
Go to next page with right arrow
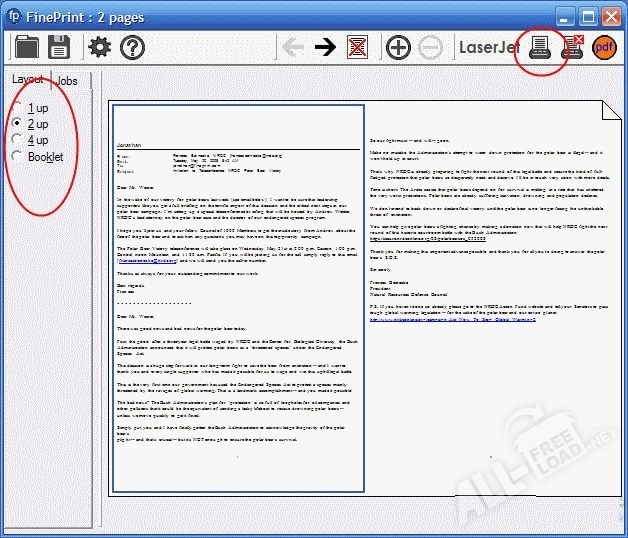[x=324, y=47]
